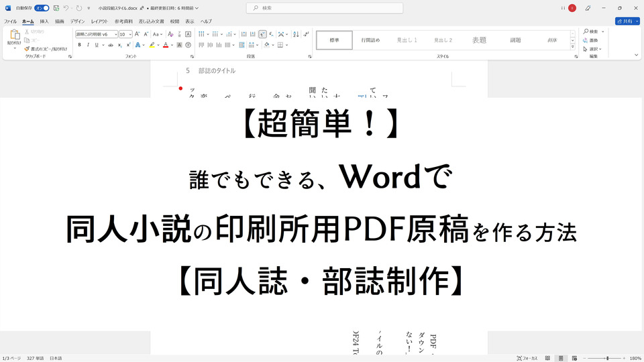Image resolution: width=644 pixels, height=362 pixels.
Task: Switch to print layout view icon
Action: (561, 358)
